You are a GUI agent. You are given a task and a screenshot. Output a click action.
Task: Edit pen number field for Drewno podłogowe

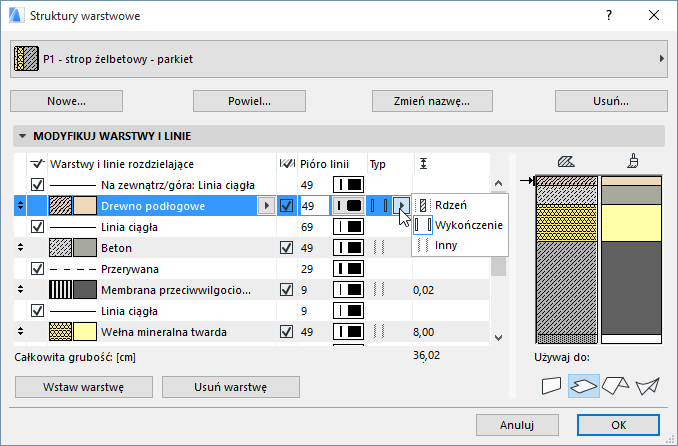coord(314,206)
